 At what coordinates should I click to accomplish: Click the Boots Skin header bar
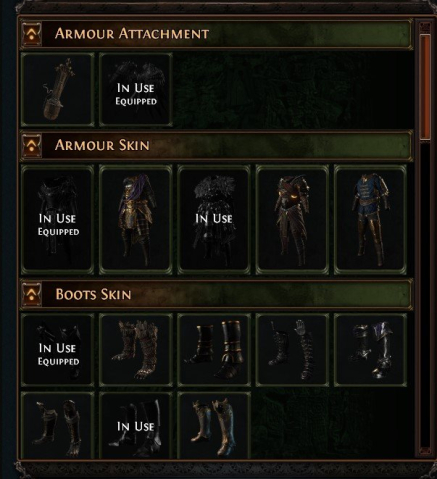[x=216, y=294]
